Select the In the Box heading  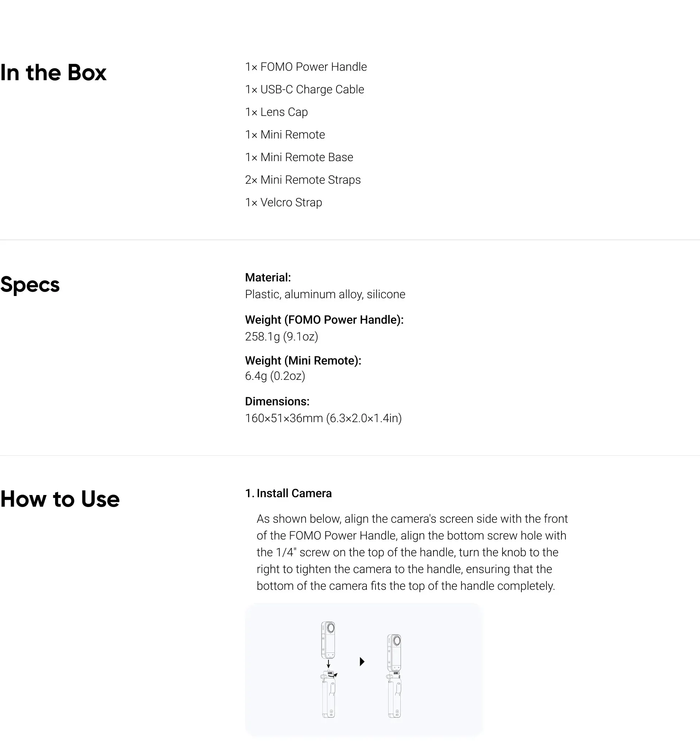pos(54,72)
